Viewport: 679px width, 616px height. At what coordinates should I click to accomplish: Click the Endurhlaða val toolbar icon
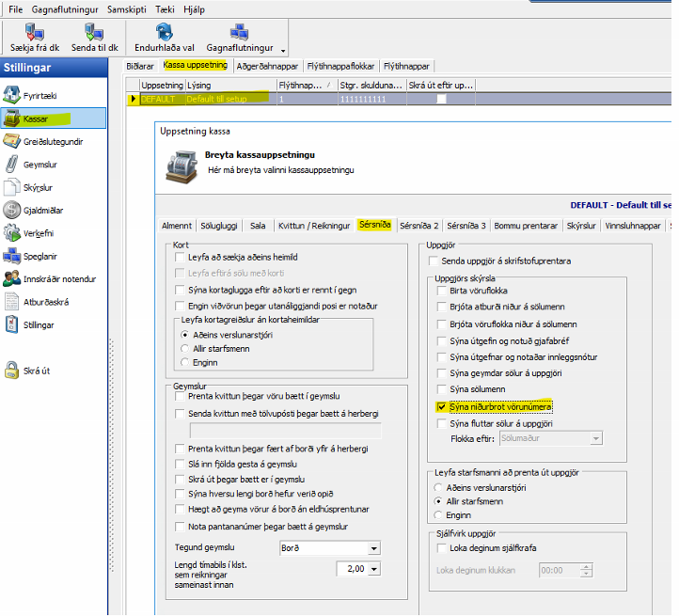pos(164,32)
